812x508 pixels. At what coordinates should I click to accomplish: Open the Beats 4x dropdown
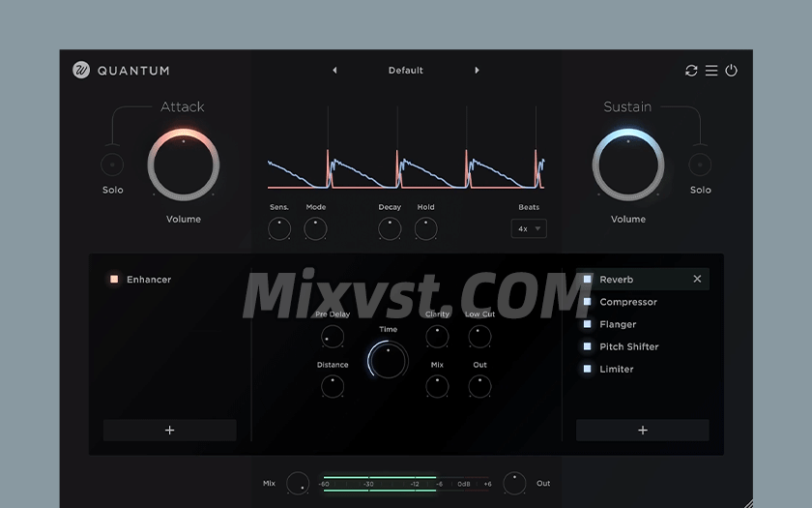[x=529, y=229]
